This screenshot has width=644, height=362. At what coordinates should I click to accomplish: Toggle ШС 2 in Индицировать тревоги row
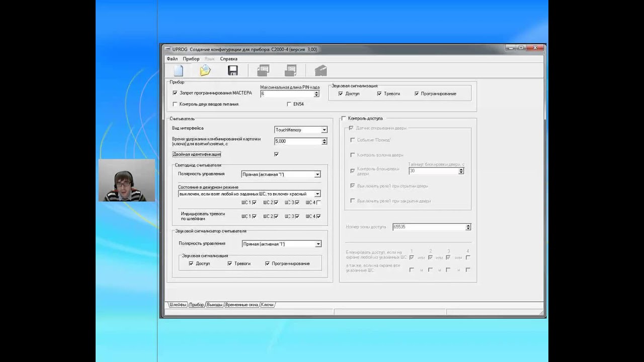276,216
